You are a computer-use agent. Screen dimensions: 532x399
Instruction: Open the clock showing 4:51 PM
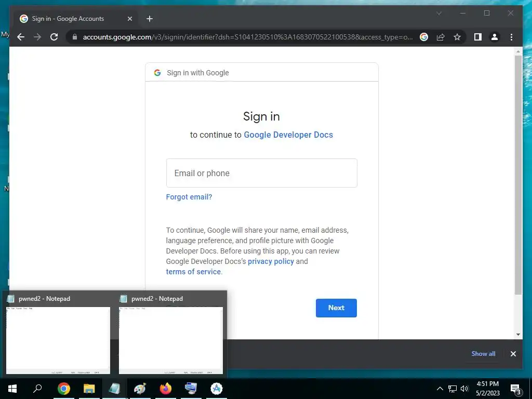pos(487,389)
